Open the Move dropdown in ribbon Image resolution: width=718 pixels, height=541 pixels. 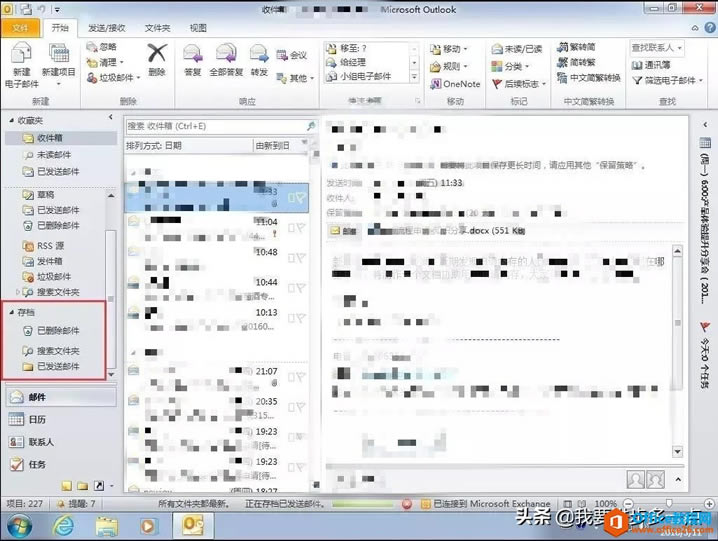(x=449, y=49)
